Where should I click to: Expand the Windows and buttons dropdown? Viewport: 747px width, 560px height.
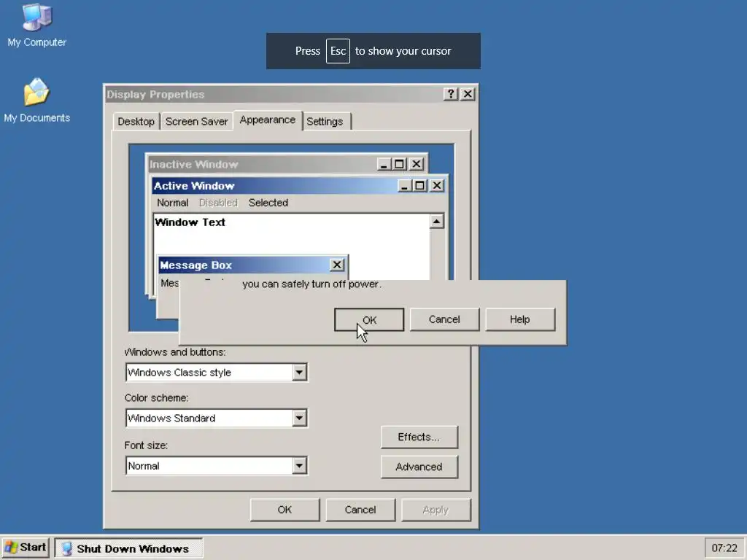(x=299, y=373)
